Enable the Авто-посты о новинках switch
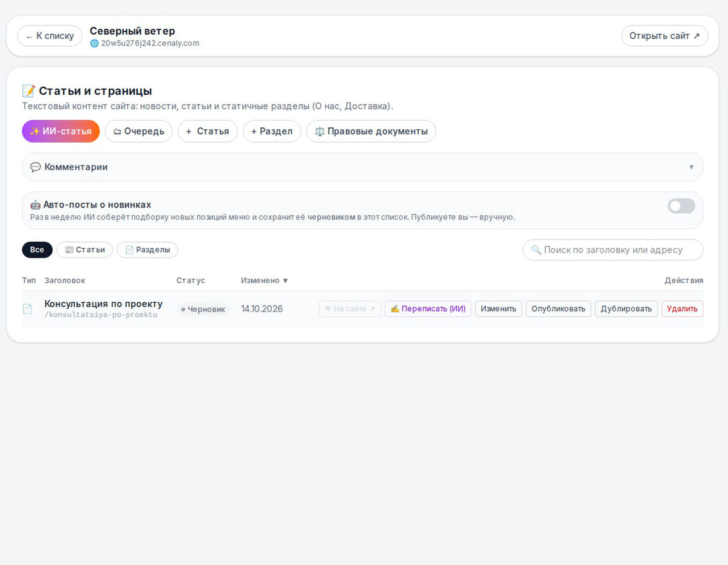The width and height of the screenshot is (728, 565). pyautogui.click(x=681, y=206)
